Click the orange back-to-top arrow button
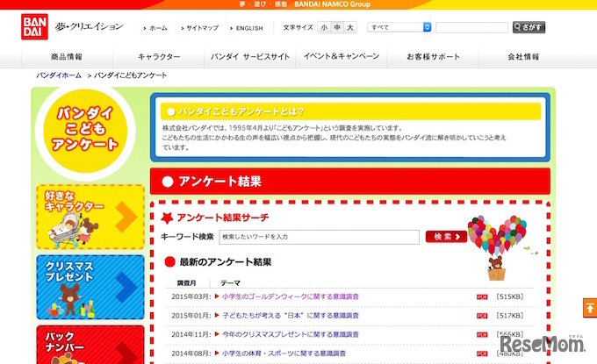 [590, 308]
